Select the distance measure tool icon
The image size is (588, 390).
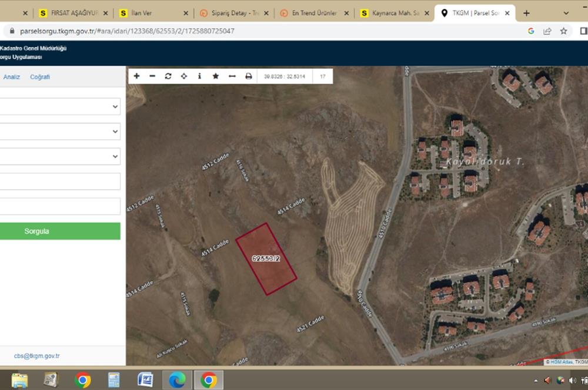pyautogui.click(x=232, y=76)
